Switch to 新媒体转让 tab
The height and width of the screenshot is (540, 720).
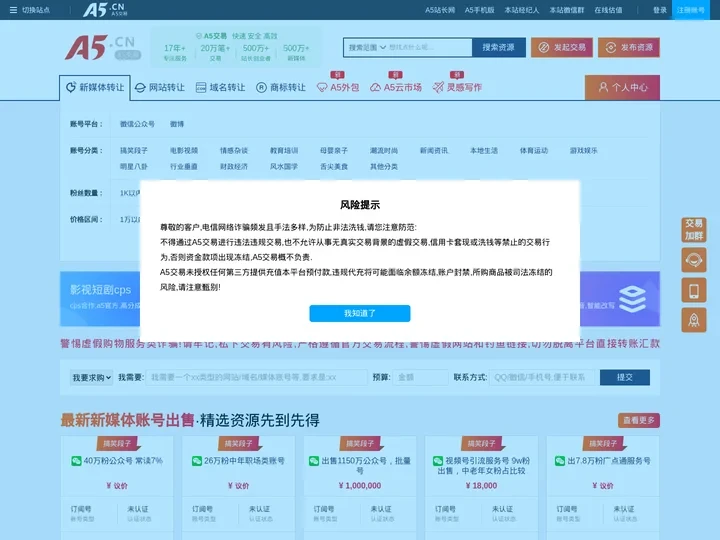point(95,87)
